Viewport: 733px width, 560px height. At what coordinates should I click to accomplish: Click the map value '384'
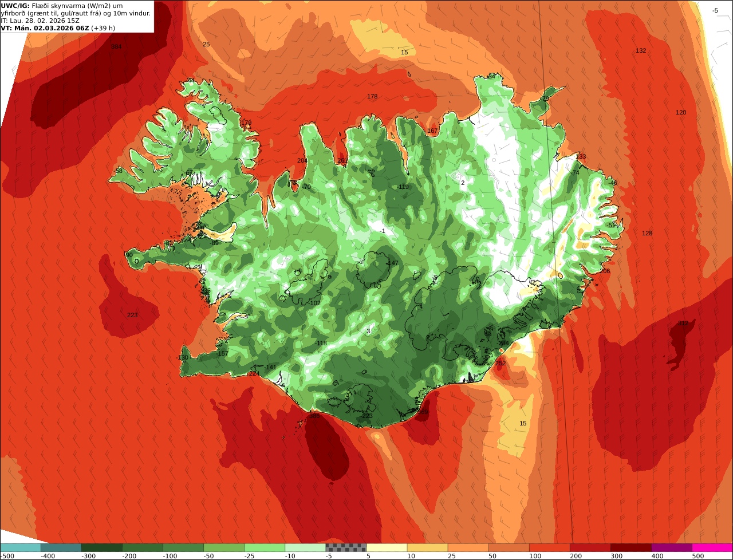click(x=116, y=46)
